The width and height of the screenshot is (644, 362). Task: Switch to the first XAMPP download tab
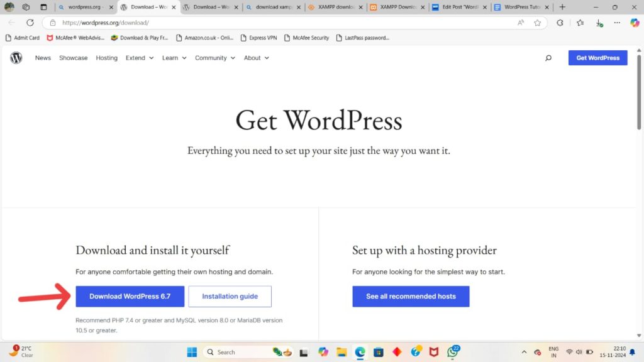335,8
